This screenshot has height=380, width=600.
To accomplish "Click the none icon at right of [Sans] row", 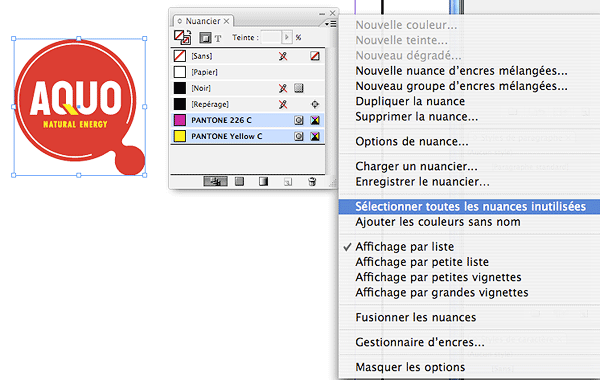I will [315, 56].
